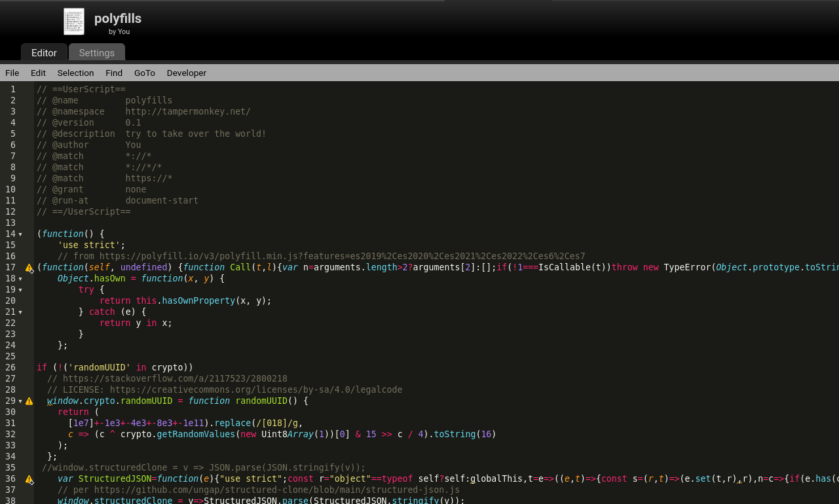Open the Developer menu
This screenshot has width=839, height=504.
pyautogui.click(x=186, y=73)
